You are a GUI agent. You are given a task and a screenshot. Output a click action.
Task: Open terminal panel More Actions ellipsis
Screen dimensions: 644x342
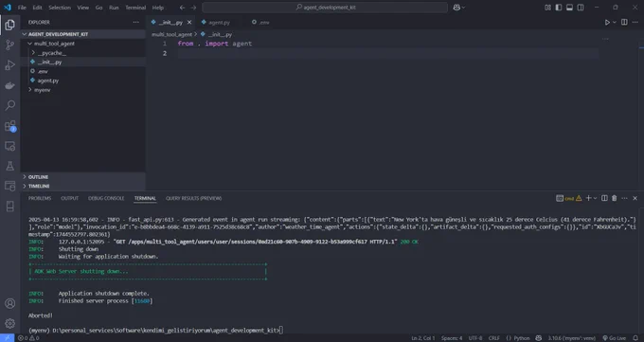pyautogui.click(x=624, y=198)
